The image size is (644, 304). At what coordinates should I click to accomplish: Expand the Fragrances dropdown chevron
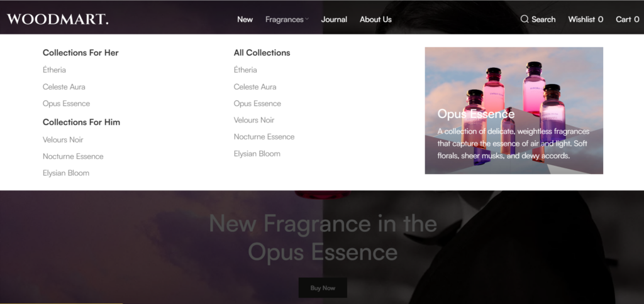click(307, 19)
